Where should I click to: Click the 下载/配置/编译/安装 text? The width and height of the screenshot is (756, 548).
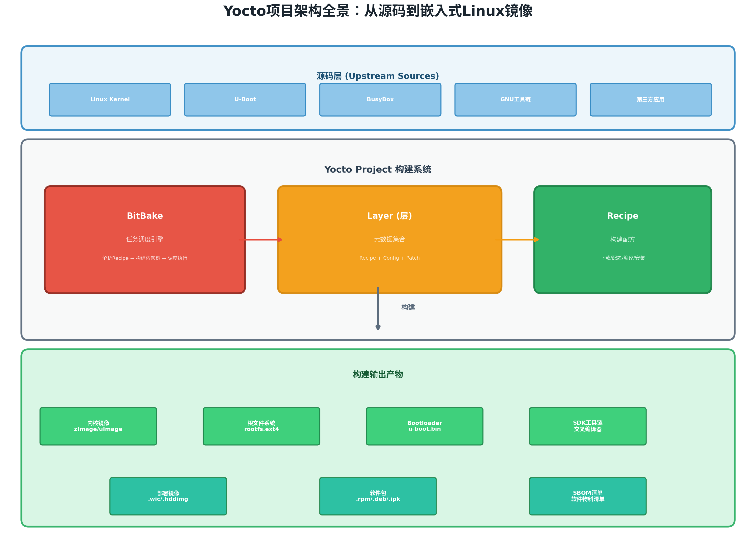pyautogui.click(x=622, y=258)
